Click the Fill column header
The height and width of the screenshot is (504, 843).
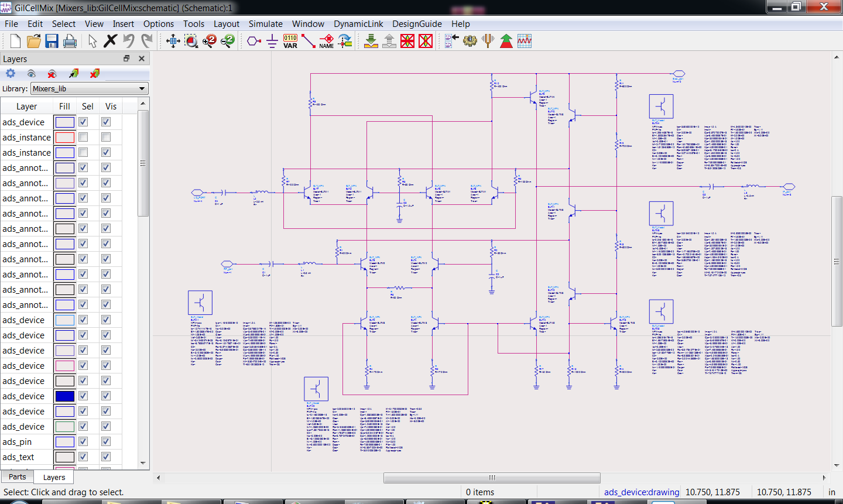pyautogui.click(x=64, y=106)
